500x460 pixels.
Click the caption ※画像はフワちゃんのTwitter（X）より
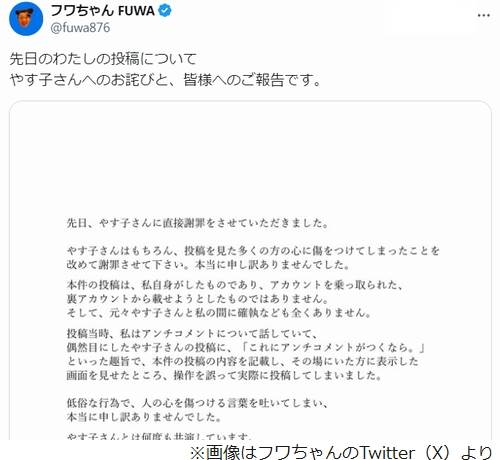[341, 452]
